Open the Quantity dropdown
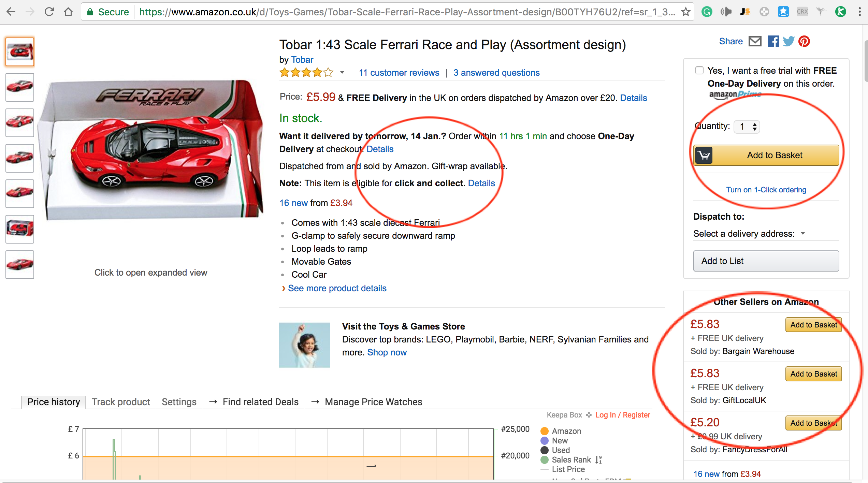Screen dimensions: 868x483 tap(747, 127)
